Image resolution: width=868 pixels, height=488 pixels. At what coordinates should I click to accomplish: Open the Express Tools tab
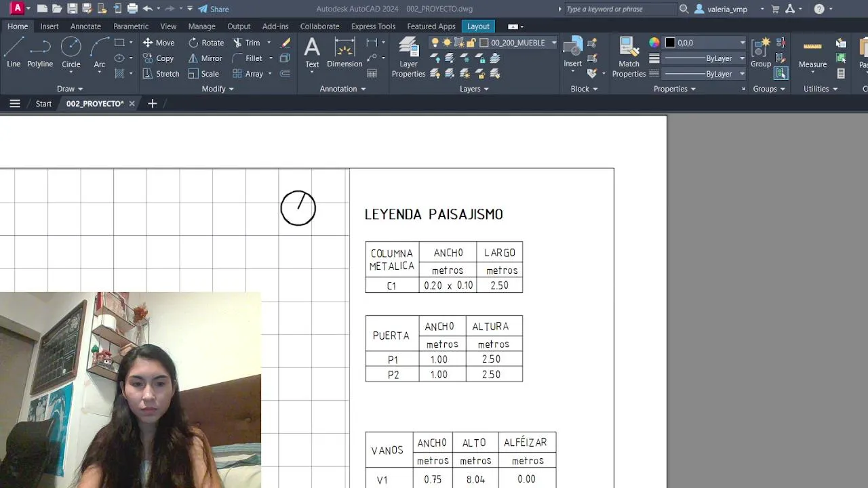373,26
